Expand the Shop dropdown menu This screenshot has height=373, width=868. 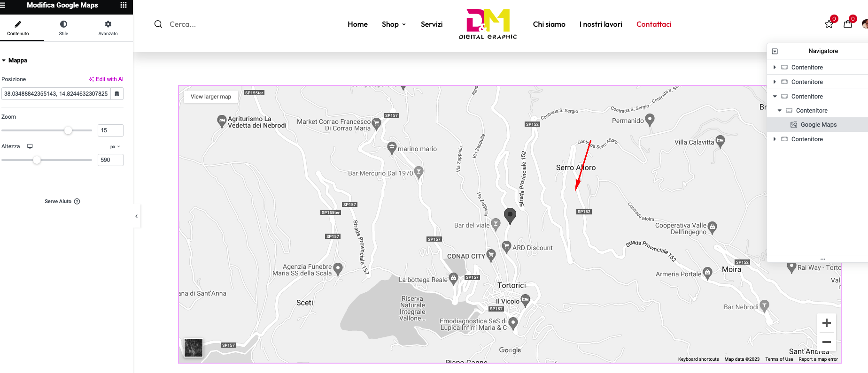(394, 24)
